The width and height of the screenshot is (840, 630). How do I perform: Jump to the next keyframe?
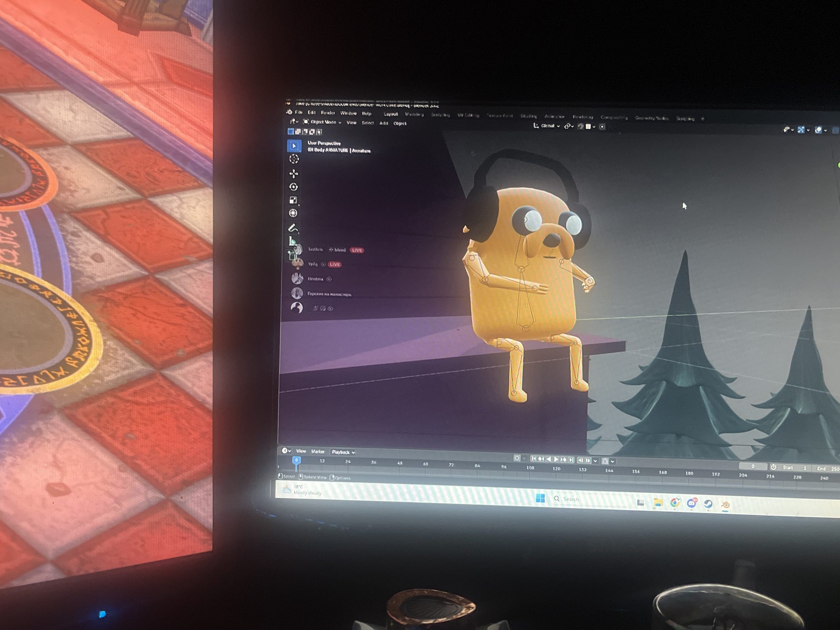(564, 459)
